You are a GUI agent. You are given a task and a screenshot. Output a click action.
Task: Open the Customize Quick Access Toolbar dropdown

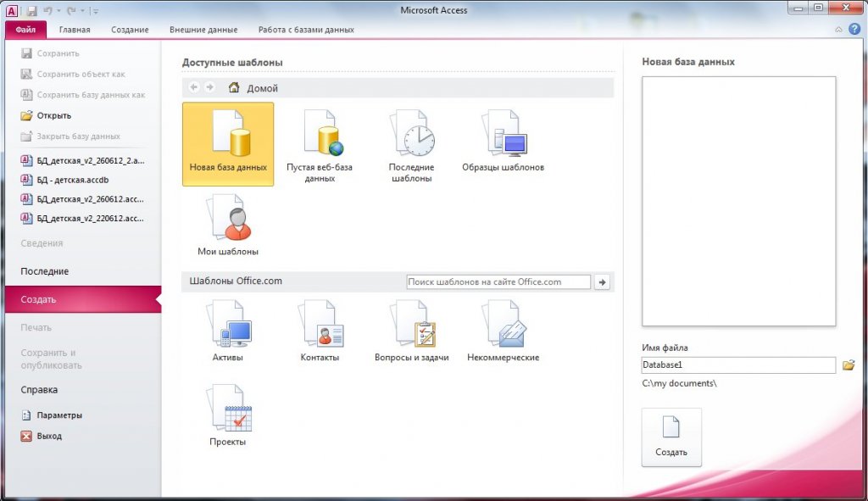(x=96, y=10)
